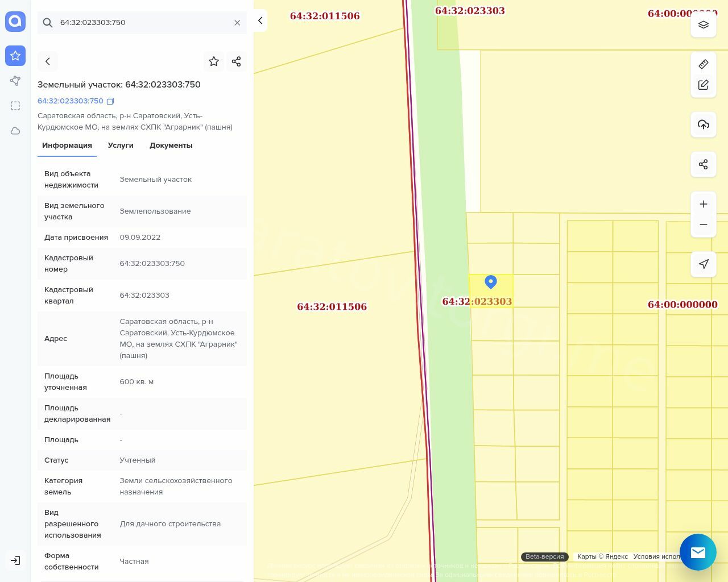Switch to the Услуги tab
Image resolution: width=728 pixels, height=582 pixels.
(121, 145)
